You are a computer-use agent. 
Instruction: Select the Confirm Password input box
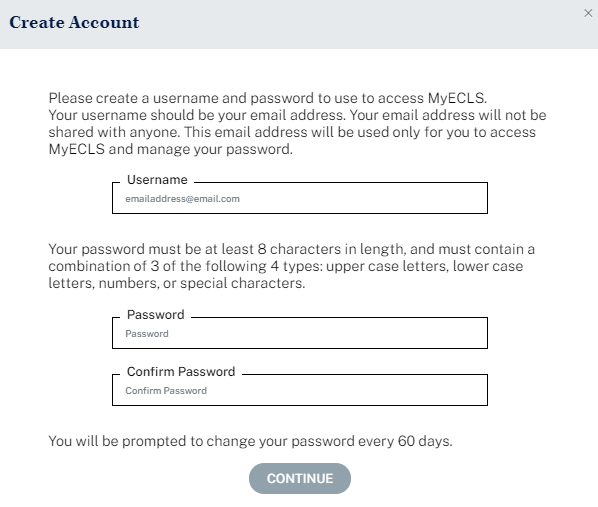(x=300, y=390)
